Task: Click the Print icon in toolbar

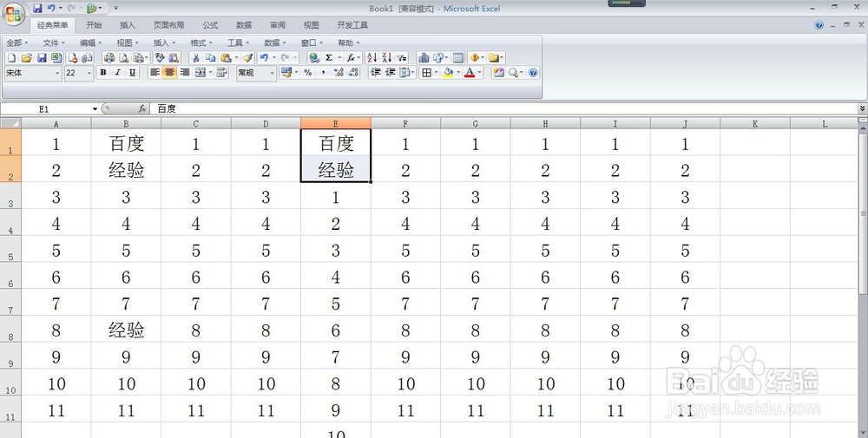Action: [109, 57]
